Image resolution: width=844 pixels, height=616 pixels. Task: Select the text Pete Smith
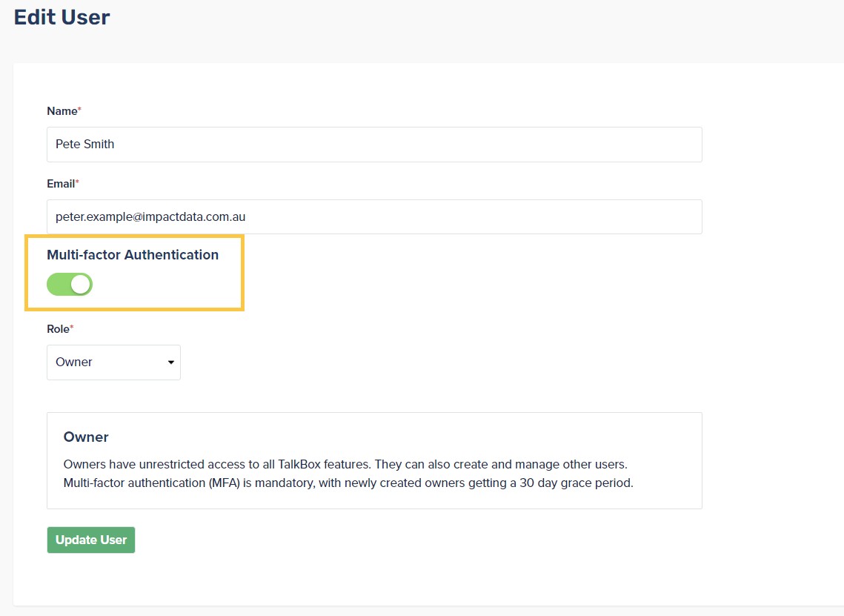click(x=84, y=144)
